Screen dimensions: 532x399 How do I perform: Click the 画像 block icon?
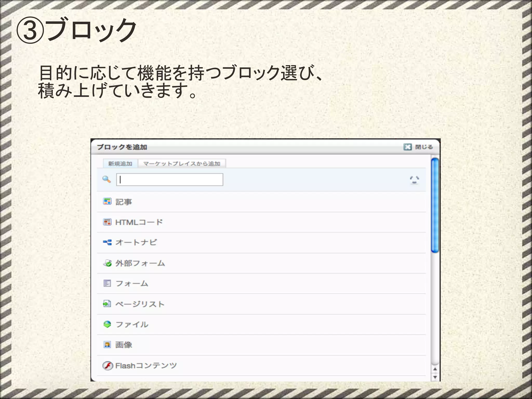[107, 345]
